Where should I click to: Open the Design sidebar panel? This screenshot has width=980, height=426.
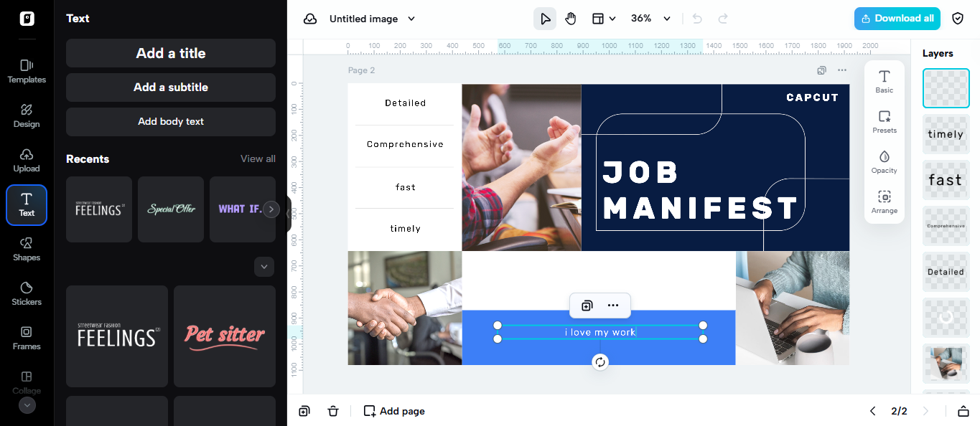click(x=27, y=116)
